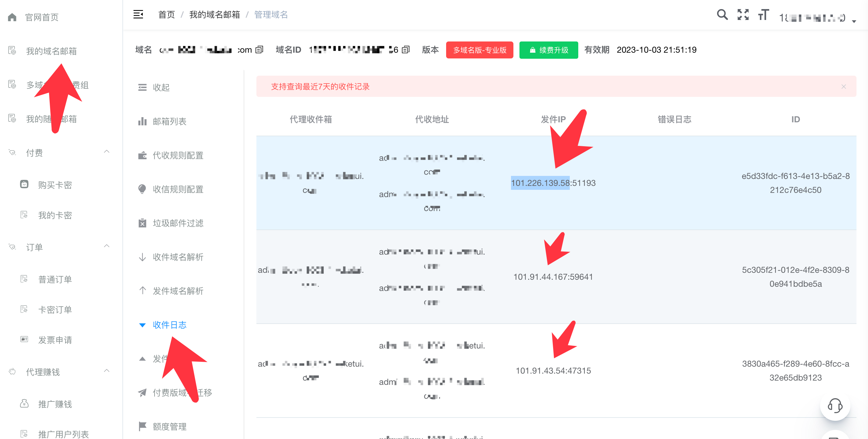Click the ID starting with 5c305f21
Viewport: 868px width, 439px height.
click(x=796, y=277)
